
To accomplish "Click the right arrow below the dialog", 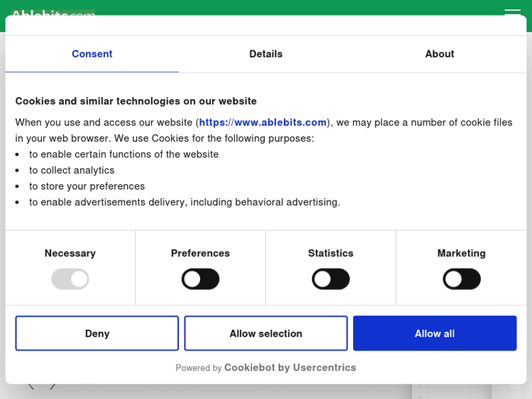I will coord(52,386).
